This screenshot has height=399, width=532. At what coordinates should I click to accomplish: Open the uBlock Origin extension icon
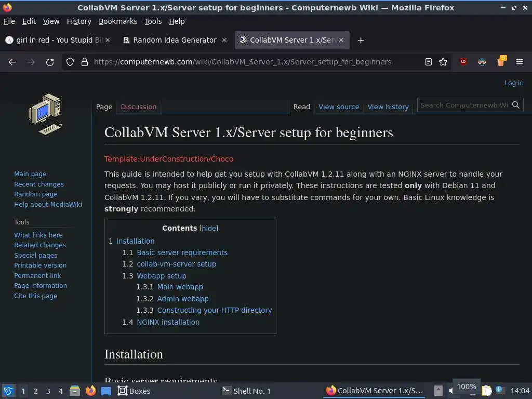tap(463, 62)
